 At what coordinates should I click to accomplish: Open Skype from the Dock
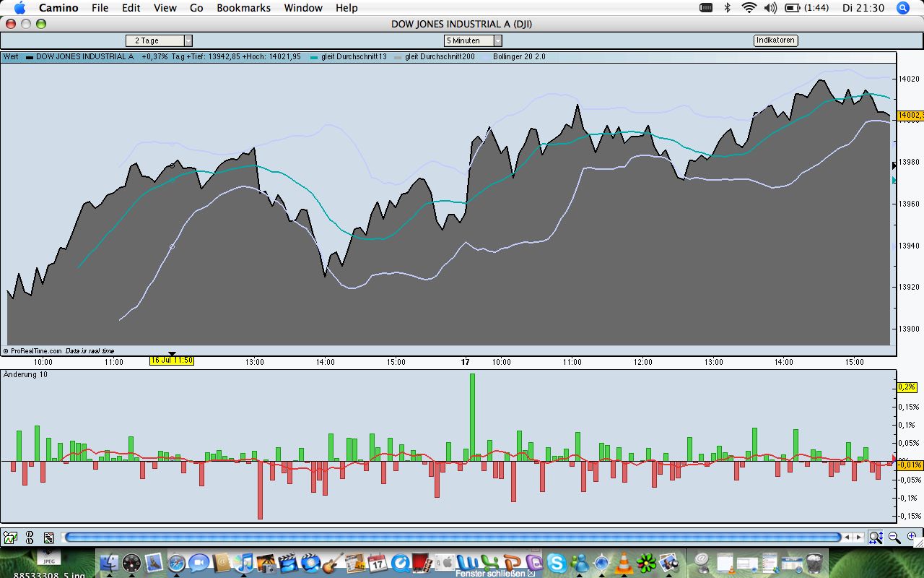[x=556, y=563]
